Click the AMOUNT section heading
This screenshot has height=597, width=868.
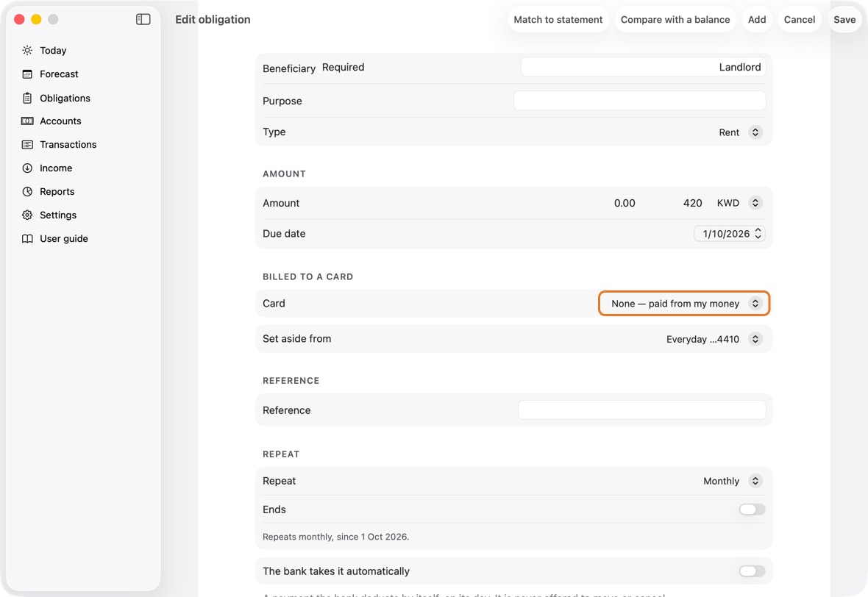coord(284,174)
